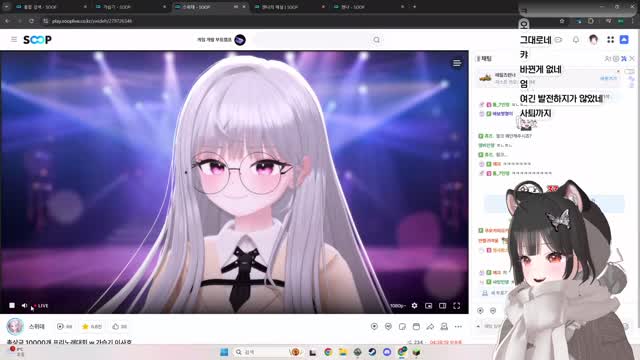Go back in the browser
This screenshot has width=640, height=360.
(x=7, y=21)
